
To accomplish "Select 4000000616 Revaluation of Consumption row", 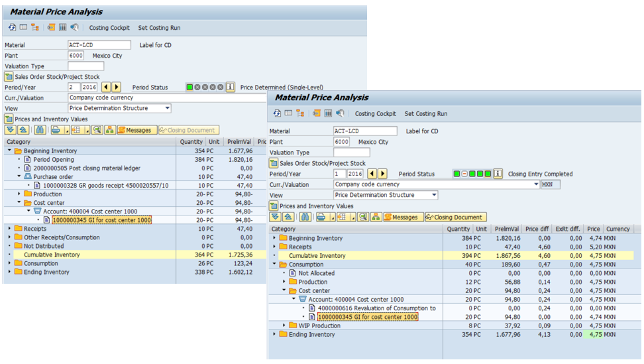I will point(376,308).
